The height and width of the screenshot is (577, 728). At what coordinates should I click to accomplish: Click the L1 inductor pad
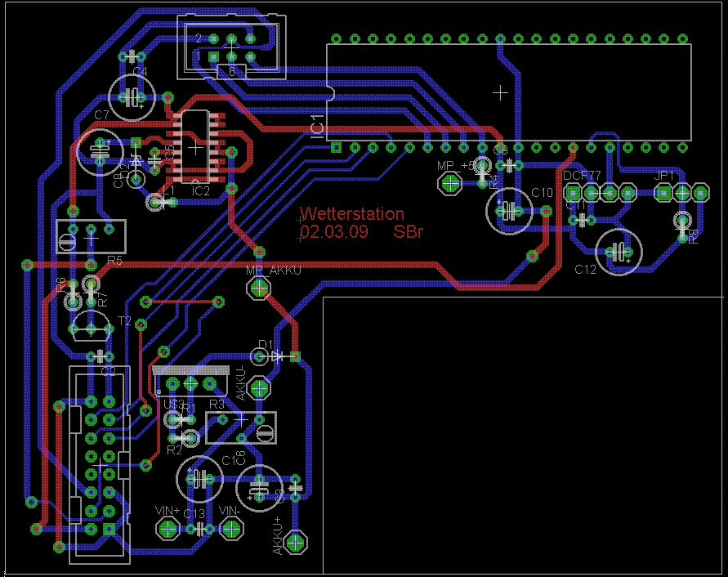[155, 202]
